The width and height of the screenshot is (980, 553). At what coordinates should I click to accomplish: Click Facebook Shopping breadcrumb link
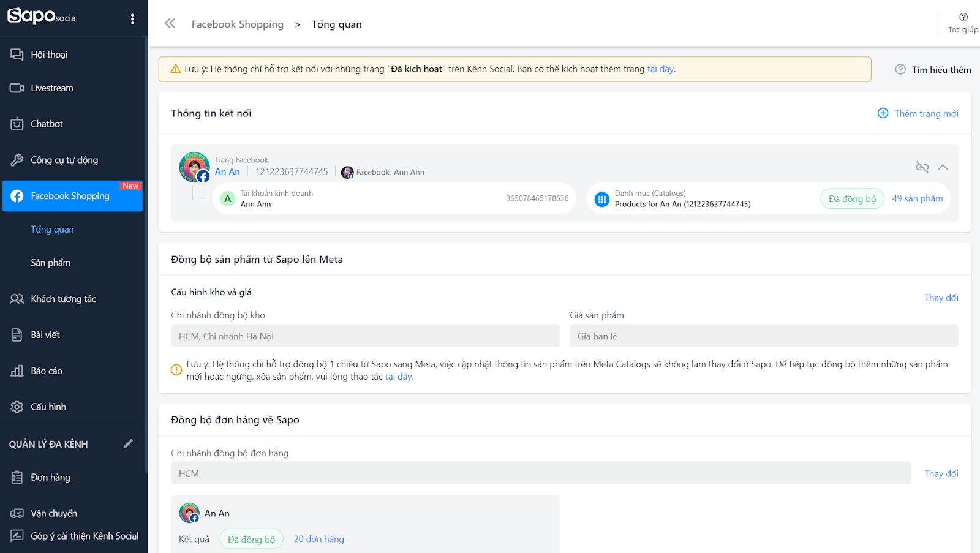238,24
